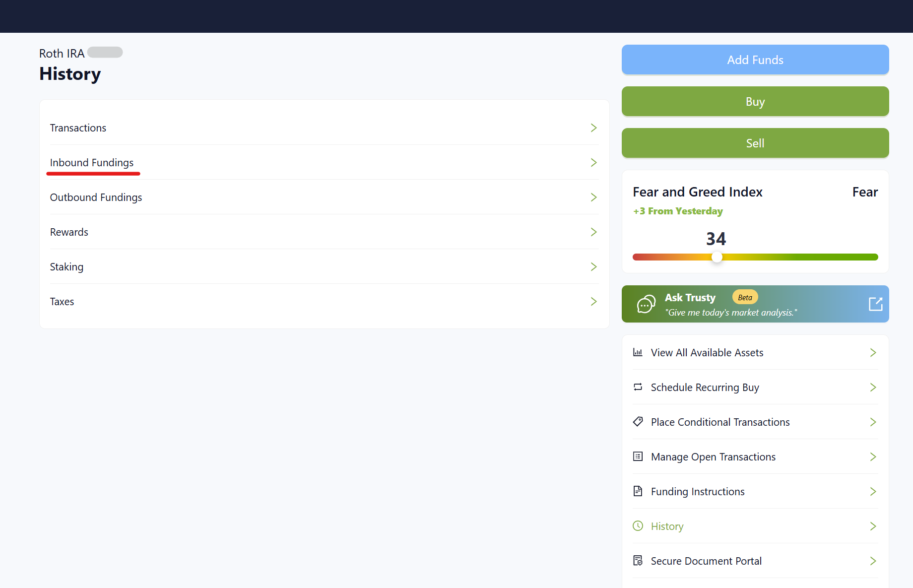Image resolution: width=913 pixels, height=588 pixels.
Task: Click the bar chart icon beside View All Available Assets
Action: [x=638, y=352]
